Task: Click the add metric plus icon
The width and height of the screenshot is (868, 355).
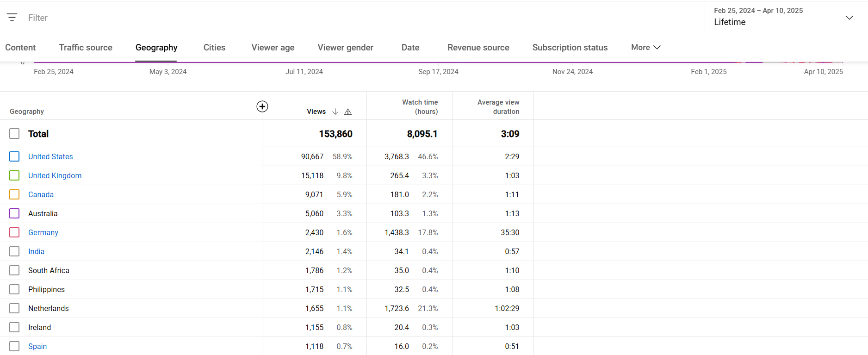Action: 262,106
